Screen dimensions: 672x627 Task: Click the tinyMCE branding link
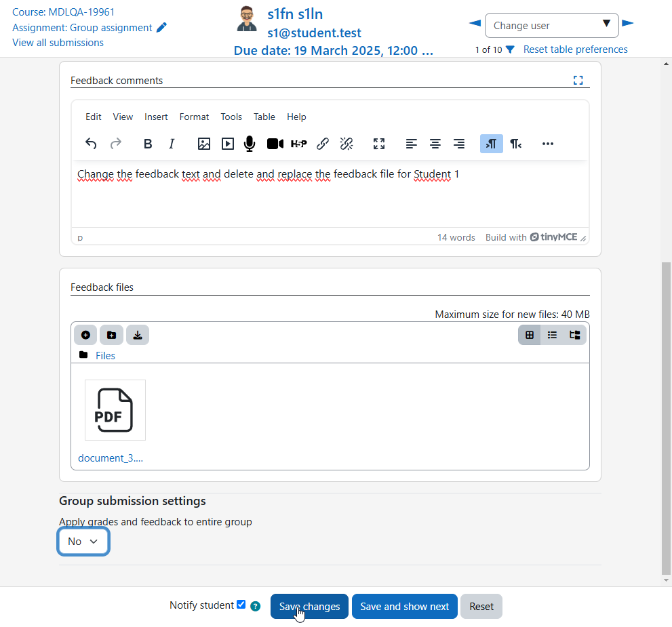(x=554, y=237)
